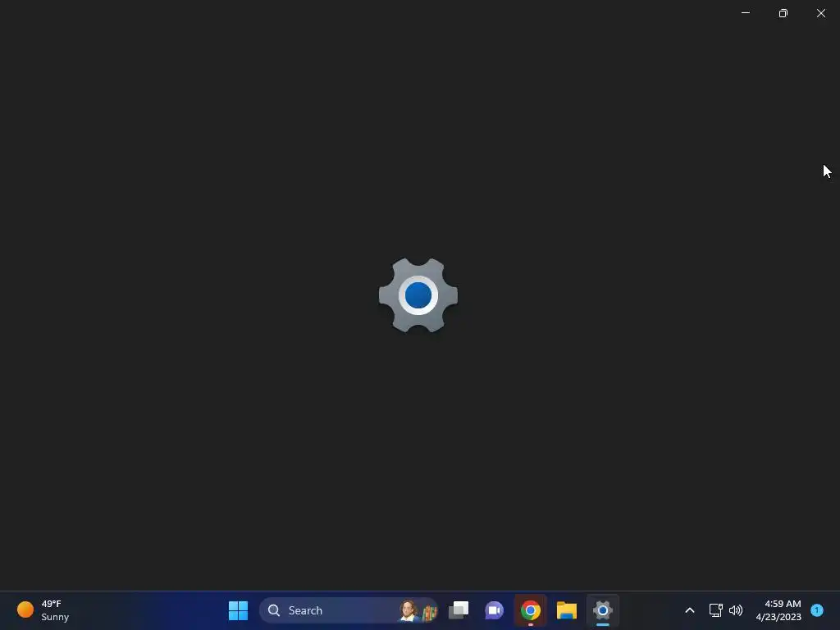Open network status in system tray
This screenshot has width=840, height=630.
[715, 610]
